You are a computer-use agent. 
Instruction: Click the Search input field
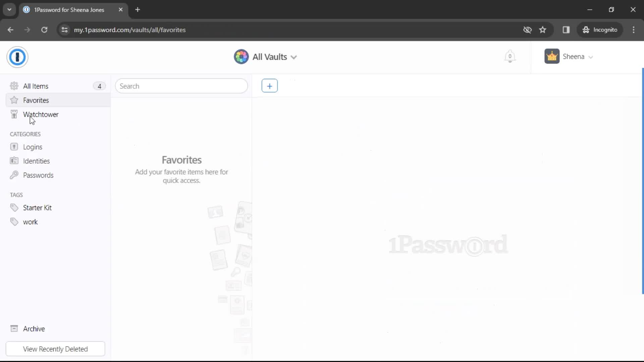182,86
